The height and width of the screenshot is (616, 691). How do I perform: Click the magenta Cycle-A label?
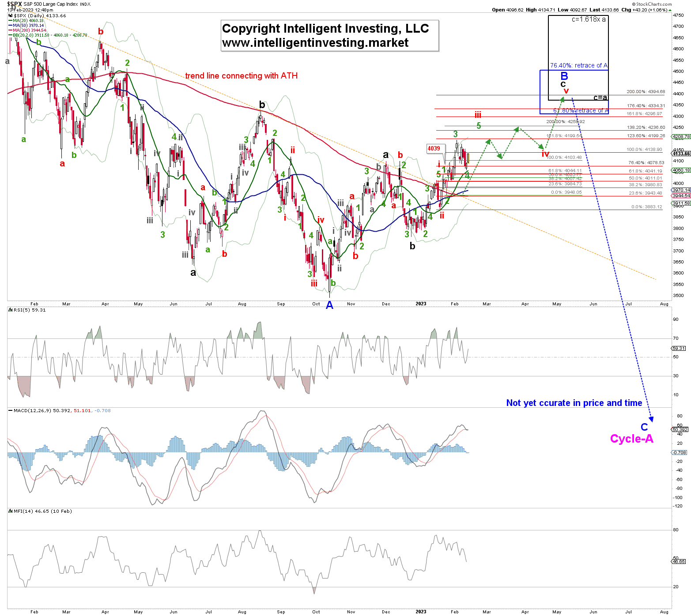pyautogui.click(x=631, y=439)
